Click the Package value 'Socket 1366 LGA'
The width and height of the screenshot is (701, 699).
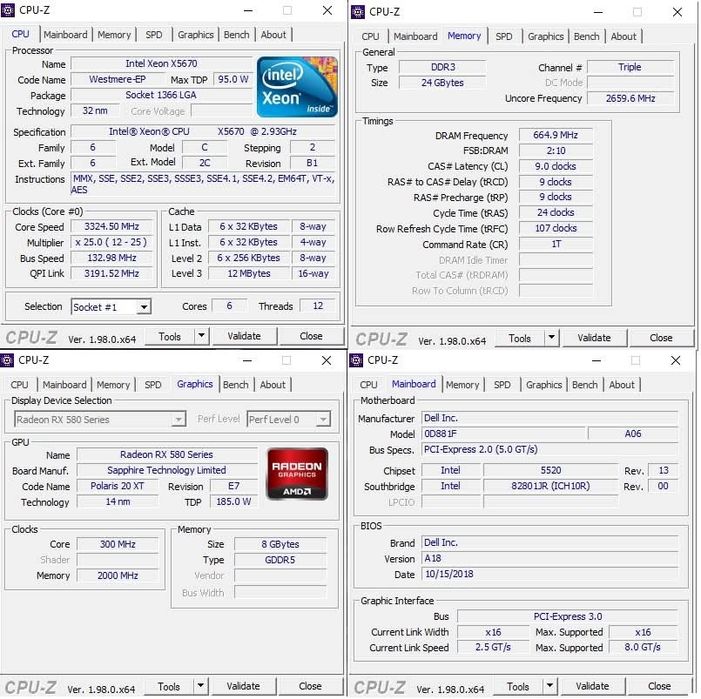pyautogui.click(x=161, y=95)
